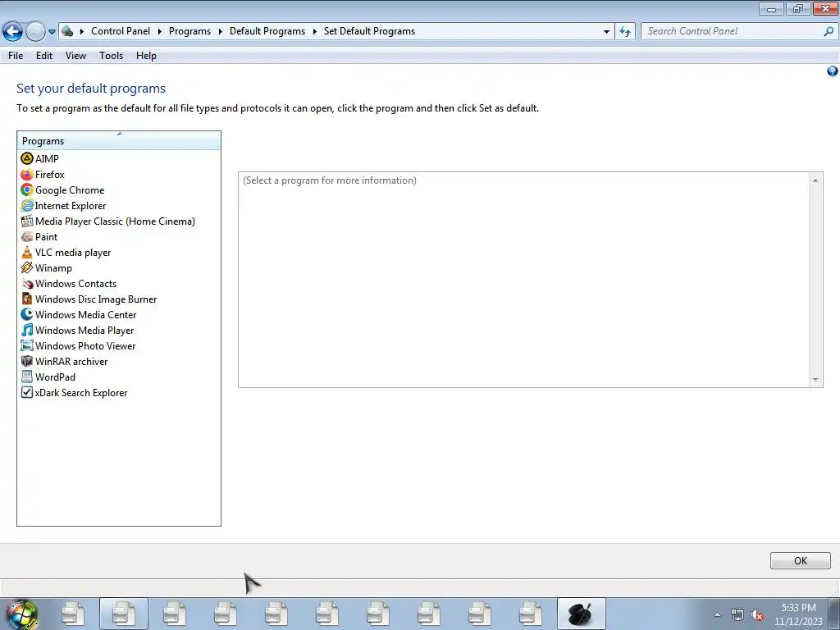This screenshot has width=840, height=630.
Task: Click the Winamp icon
Action: [27, 267]
